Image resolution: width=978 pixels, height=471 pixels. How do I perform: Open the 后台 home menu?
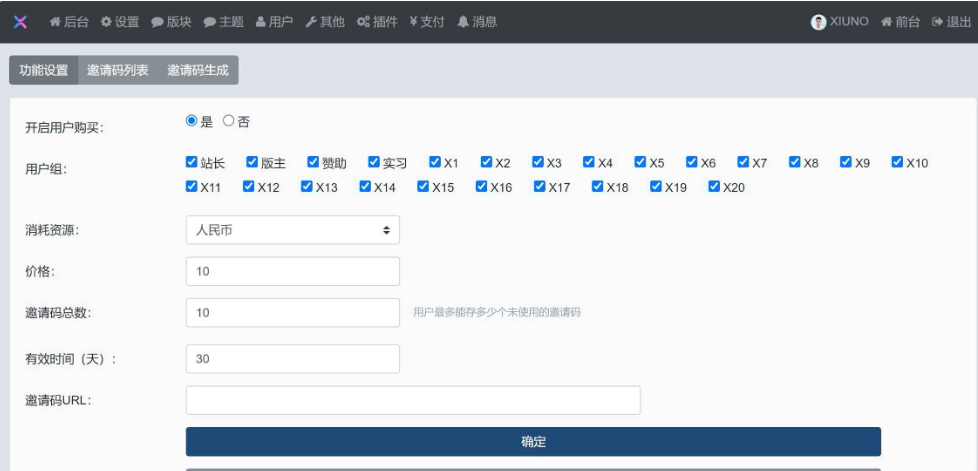tap(69, 22)
